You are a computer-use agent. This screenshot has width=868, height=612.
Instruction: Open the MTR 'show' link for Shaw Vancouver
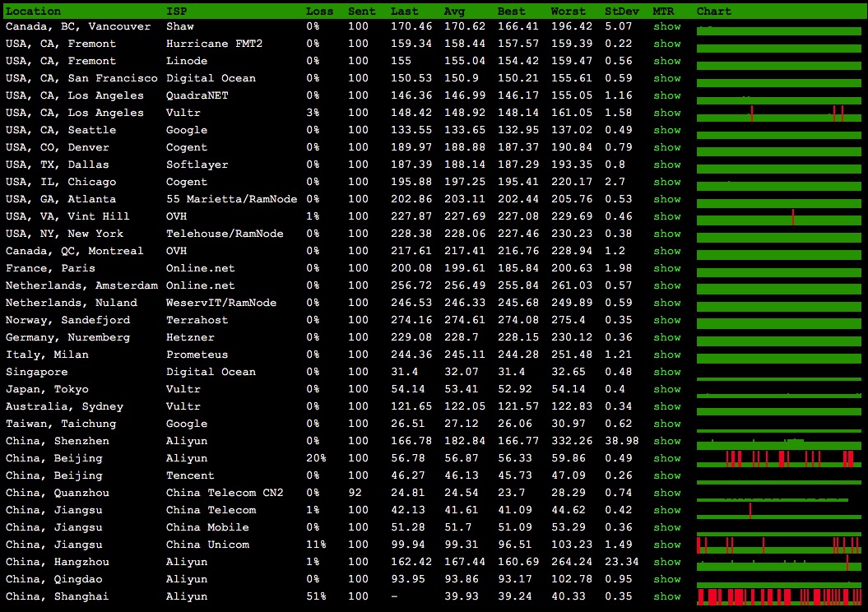point(666,26)
